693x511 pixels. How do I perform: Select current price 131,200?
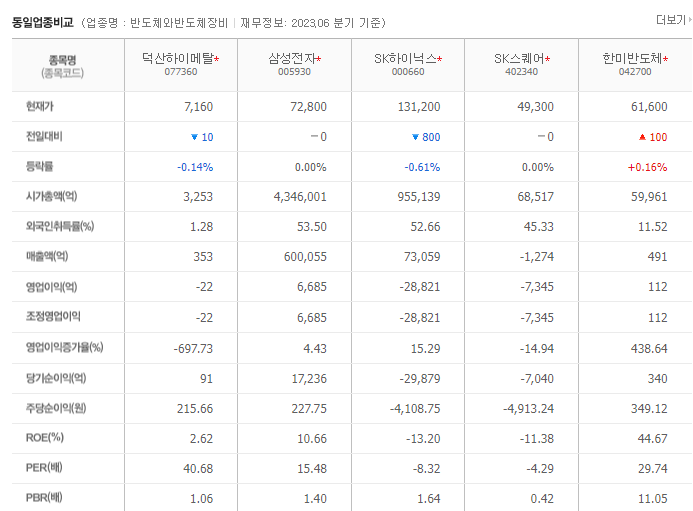pyautogui.click(x=419, y=107)
